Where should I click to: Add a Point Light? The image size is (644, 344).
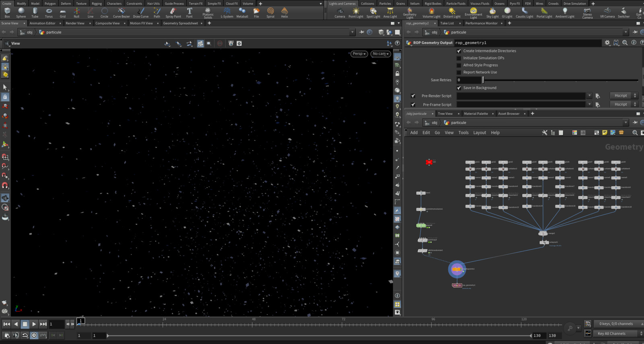point(356,13)
